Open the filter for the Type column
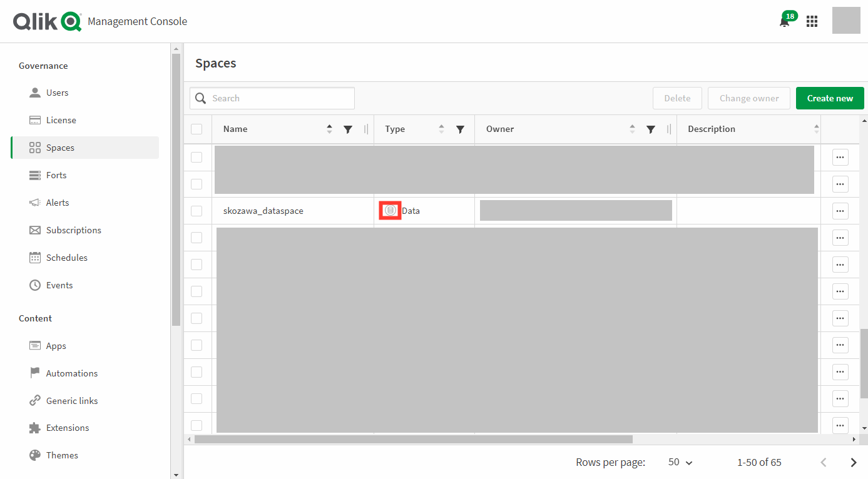 tap(460, 129)
